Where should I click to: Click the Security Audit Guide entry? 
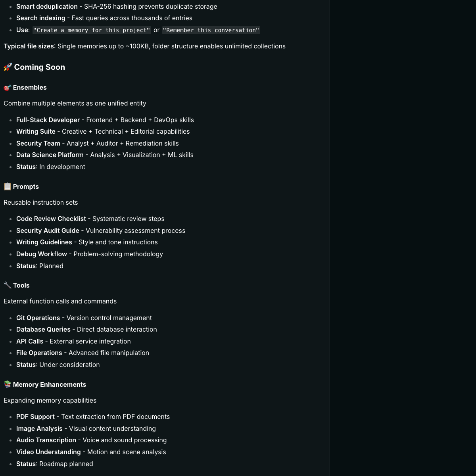click(48, 230)
